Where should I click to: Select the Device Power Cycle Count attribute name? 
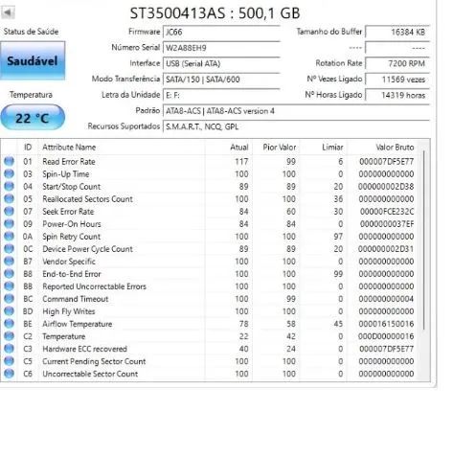87,249
